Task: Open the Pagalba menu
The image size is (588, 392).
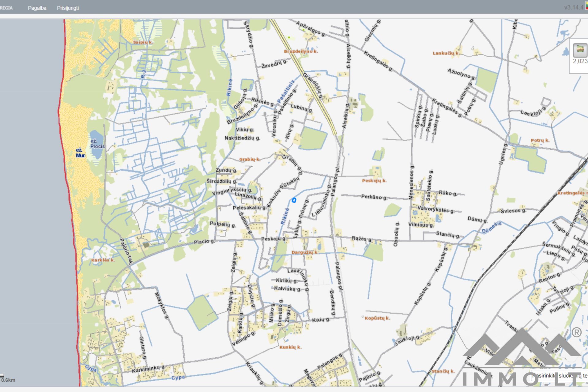Action: point(37,8)
